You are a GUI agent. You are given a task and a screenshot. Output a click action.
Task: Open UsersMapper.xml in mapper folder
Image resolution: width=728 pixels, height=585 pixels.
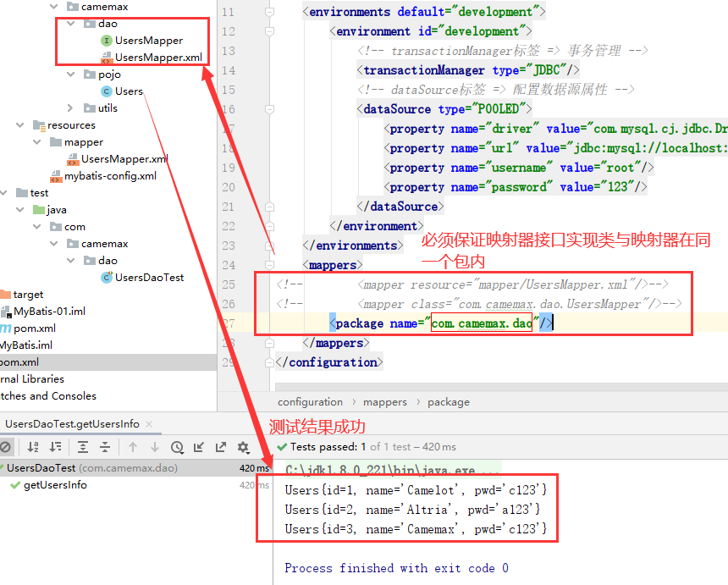click(124, 159)
